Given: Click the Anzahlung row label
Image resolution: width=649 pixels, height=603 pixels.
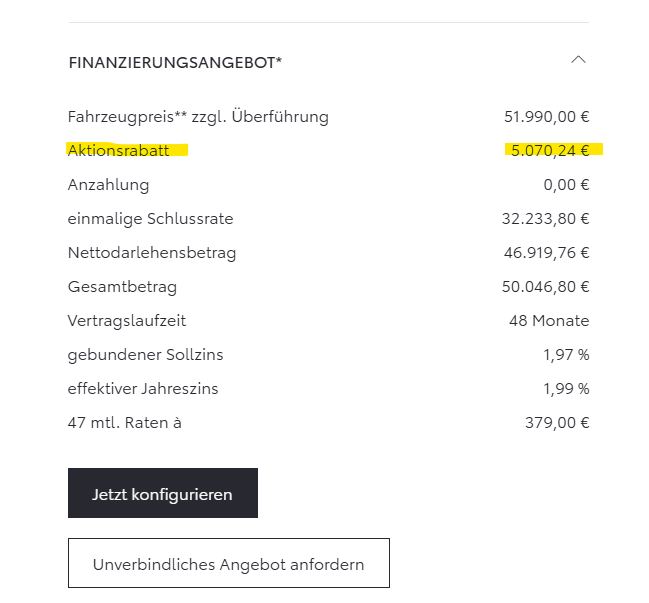Looking at the screenshot, I should click(108, 185).
